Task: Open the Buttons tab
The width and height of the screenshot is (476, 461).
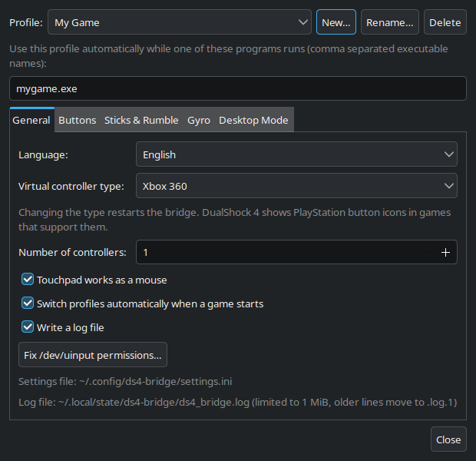Action: pyautogui.click(x=78, y=120)
